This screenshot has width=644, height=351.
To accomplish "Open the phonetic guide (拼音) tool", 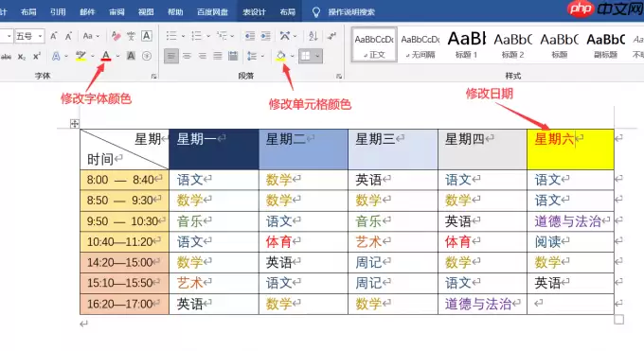I will [x=131, y=36].
